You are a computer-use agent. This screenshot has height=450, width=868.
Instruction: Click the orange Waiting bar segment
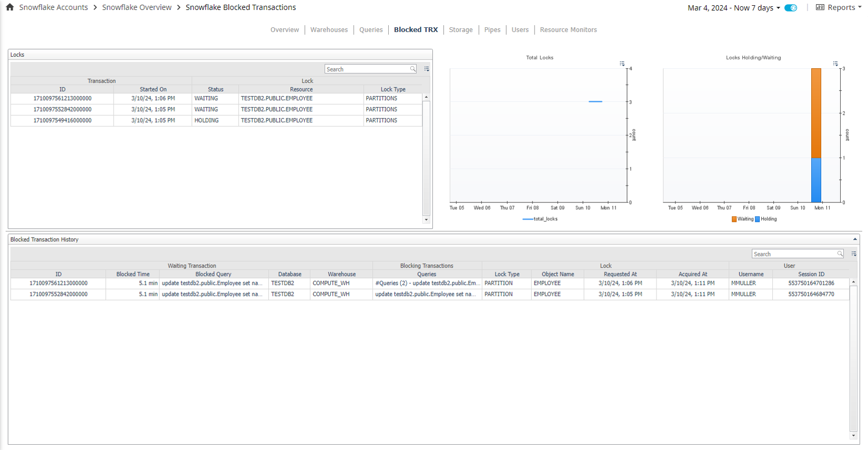816,113
